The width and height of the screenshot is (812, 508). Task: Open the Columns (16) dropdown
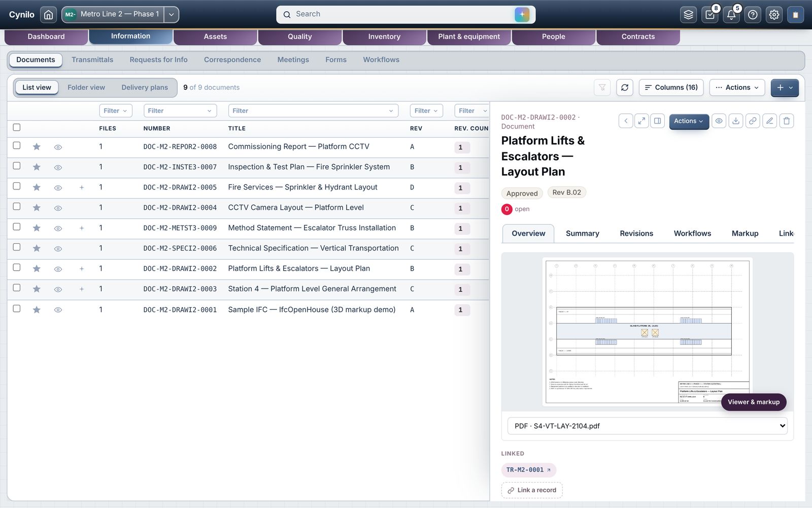point(671,87)
